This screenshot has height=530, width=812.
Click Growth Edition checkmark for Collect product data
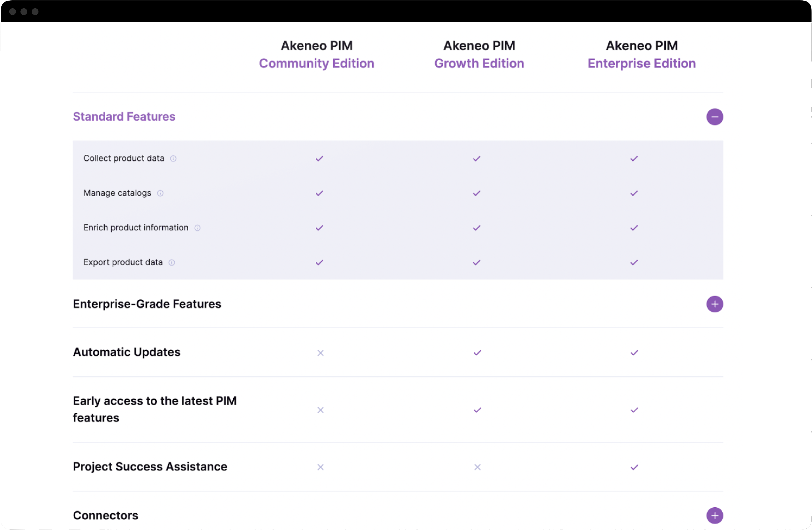[477, 159]
